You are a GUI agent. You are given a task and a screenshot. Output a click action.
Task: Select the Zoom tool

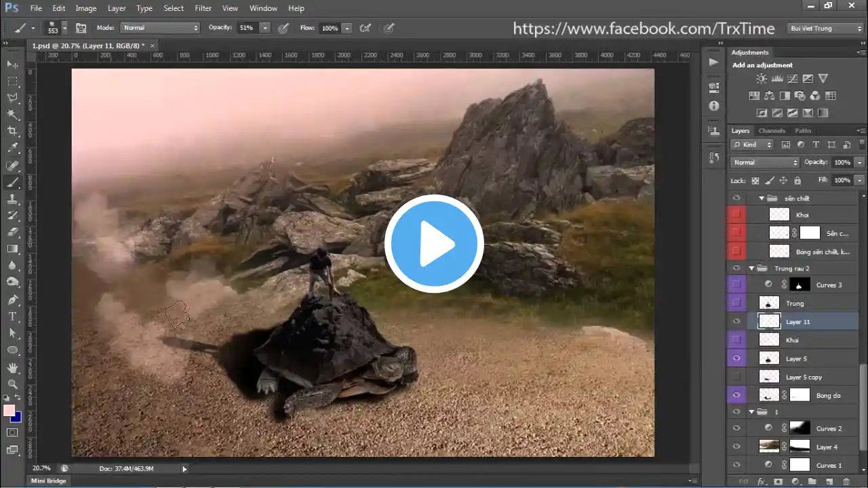coord(13,384)
